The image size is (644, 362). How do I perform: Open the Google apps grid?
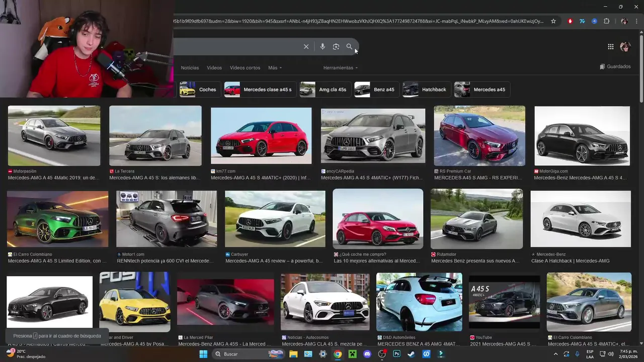pyautogui.click(x=610, y=47)
